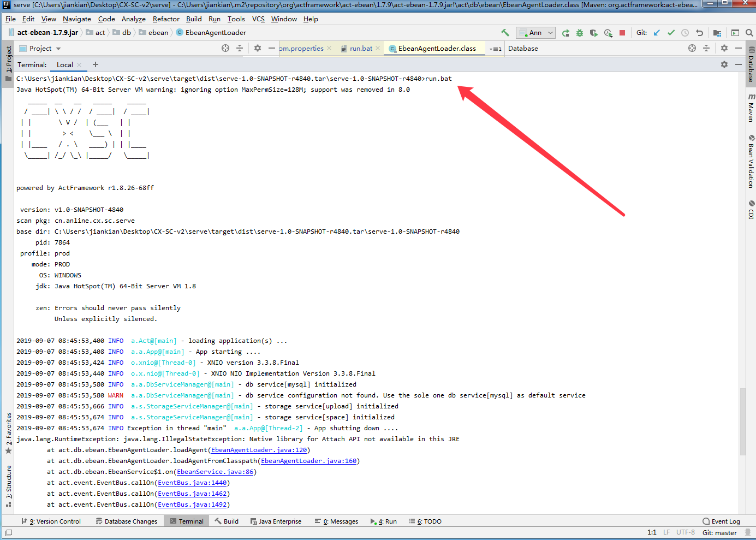
Task: Open the Refactor menu
Action: point(165,19)
